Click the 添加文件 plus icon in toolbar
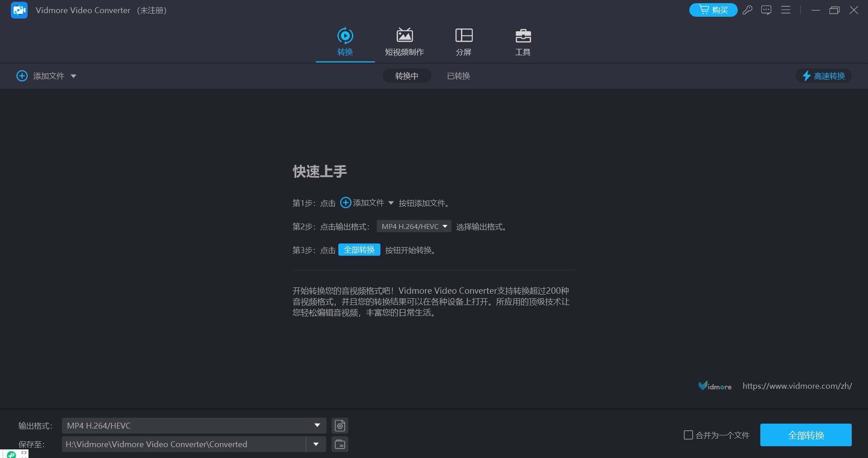Viewport: 868px width, 458px height. pyautogui.click(x=22, y=76)
